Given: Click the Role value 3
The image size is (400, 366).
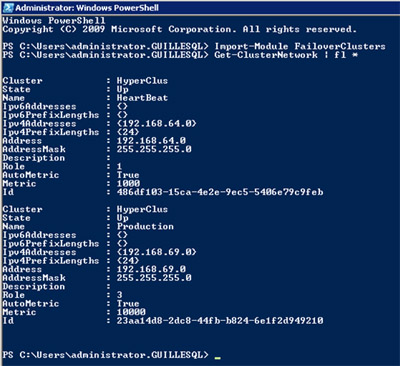Looking at the screenshot, I should point(120,295).
